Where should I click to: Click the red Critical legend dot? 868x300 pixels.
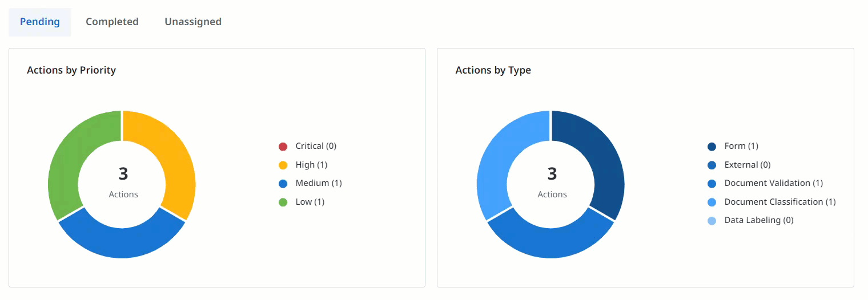[x=283, y=147]
